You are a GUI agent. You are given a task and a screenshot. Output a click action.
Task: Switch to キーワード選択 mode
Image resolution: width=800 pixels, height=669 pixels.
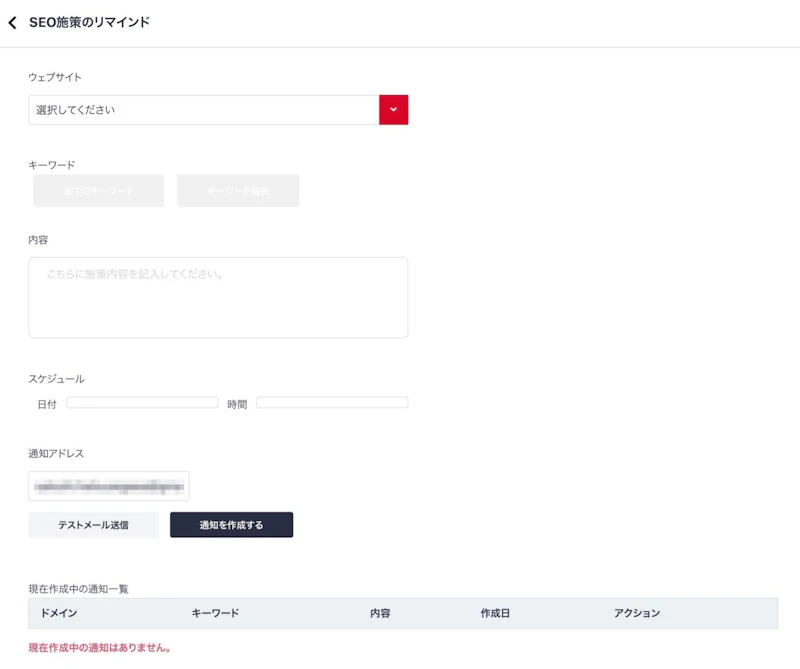[238, 190]
